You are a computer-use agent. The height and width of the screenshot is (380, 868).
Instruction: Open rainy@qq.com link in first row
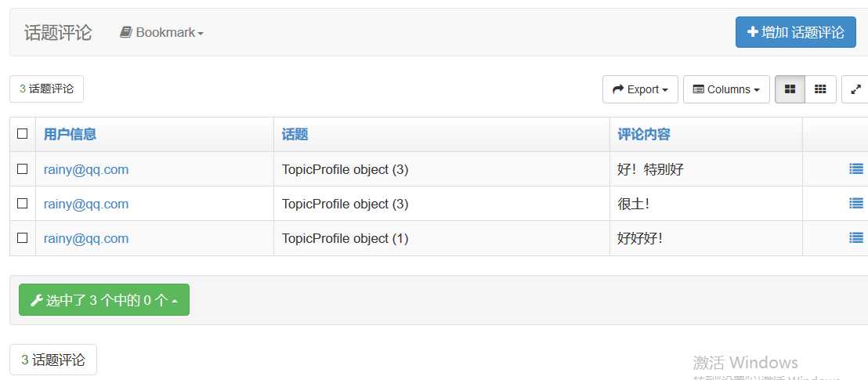(86, 169)
